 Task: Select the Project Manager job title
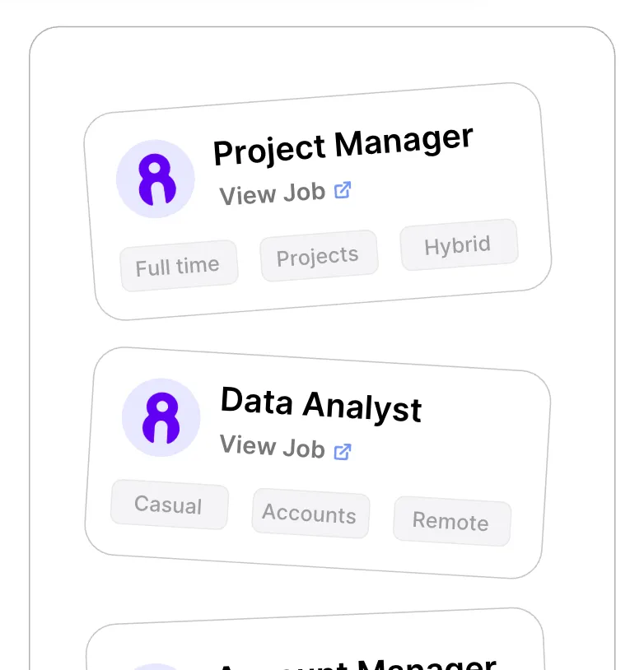(x=343, y=146)
